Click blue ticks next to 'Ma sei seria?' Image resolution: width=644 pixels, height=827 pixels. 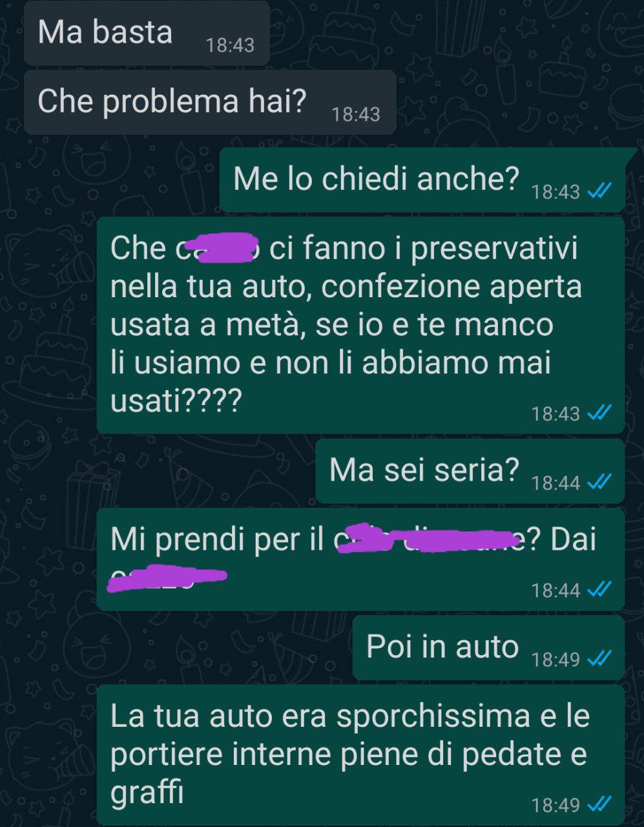[x=599, y=483]
